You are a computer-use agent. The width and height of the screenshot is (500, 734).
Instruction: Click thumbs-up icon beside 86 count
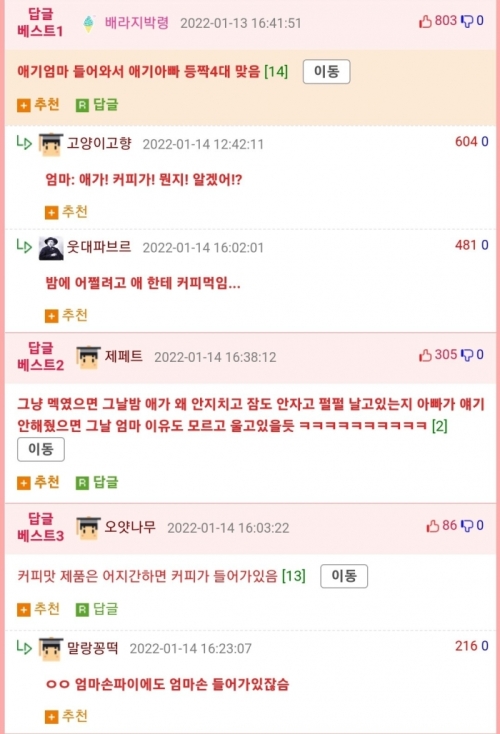[433, 526]
